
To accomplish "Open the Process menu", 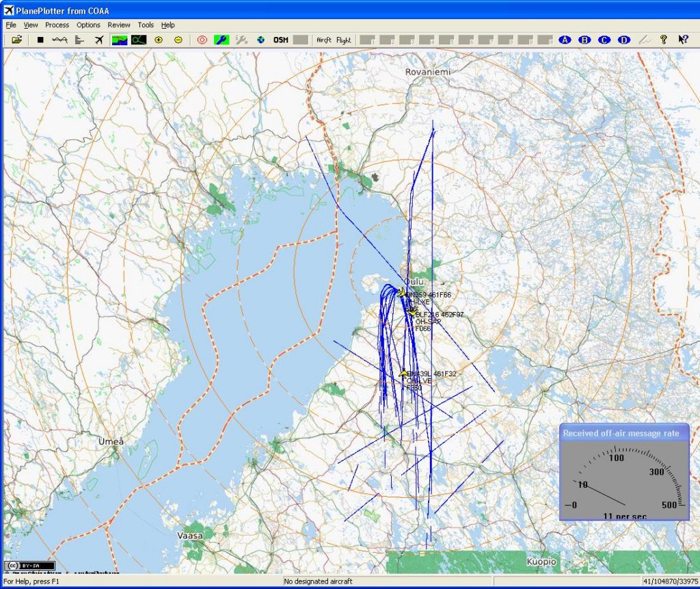I will 57,25.
